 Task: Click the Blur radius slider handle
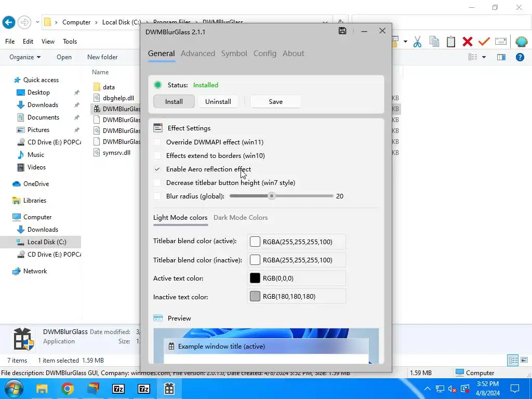(x=271, y=196)
